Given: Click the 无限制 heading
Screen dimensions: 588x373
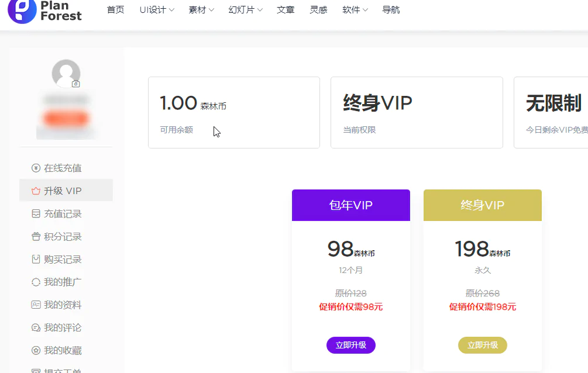Looking at the screenshot, I should tap(553, 103).
